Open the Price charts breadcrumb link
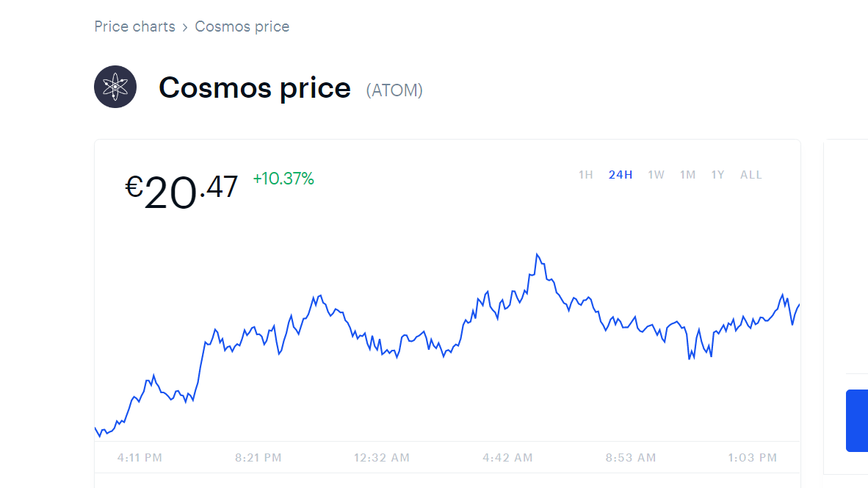This screenshot has height=488, width=868. 134,27
